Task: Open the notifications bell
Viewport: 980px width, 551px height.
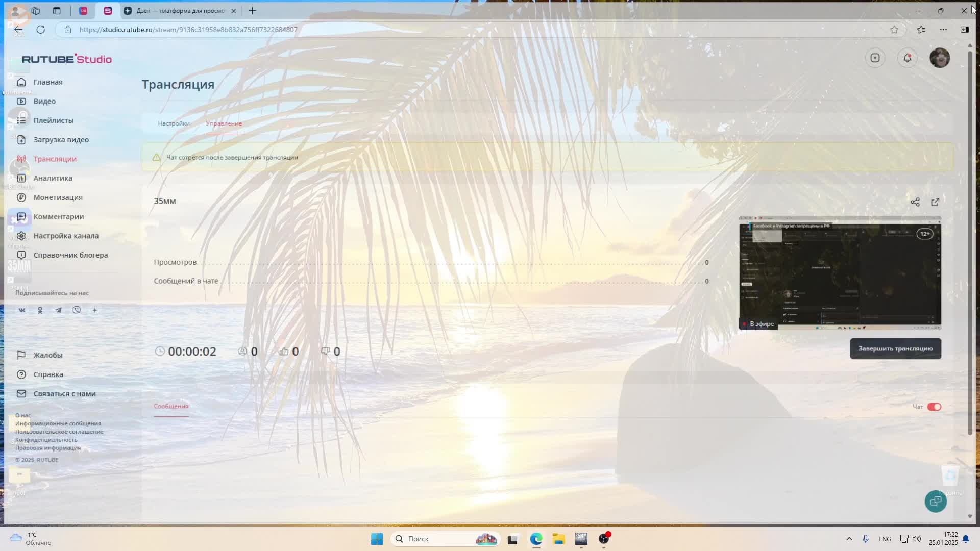Action: (907, 58)
